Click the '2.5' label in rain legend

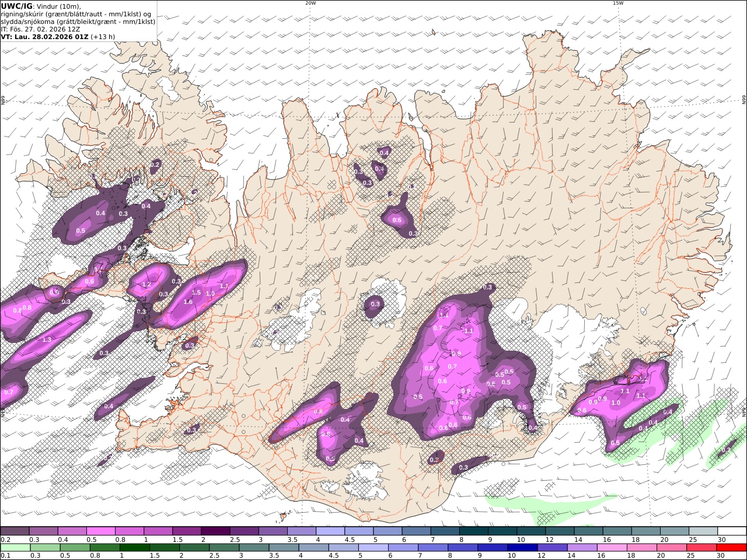[214, 556]
